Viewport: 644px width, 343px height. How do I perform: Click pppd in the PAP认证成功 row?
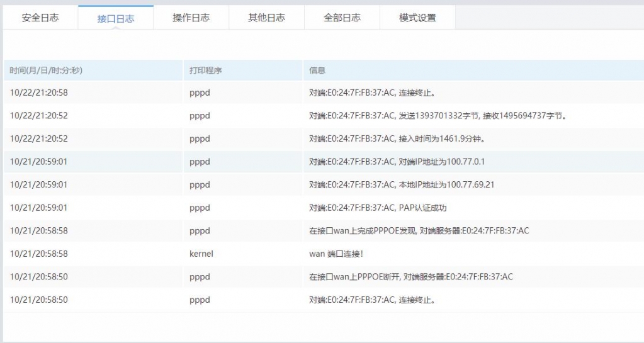[x=200, y=208]
